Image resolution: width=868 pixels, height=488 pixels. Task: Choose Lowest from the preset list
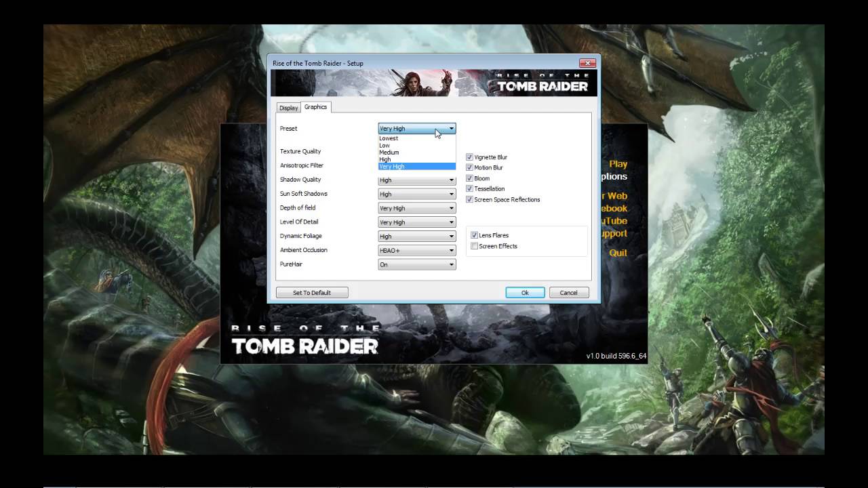coord(417,138)
